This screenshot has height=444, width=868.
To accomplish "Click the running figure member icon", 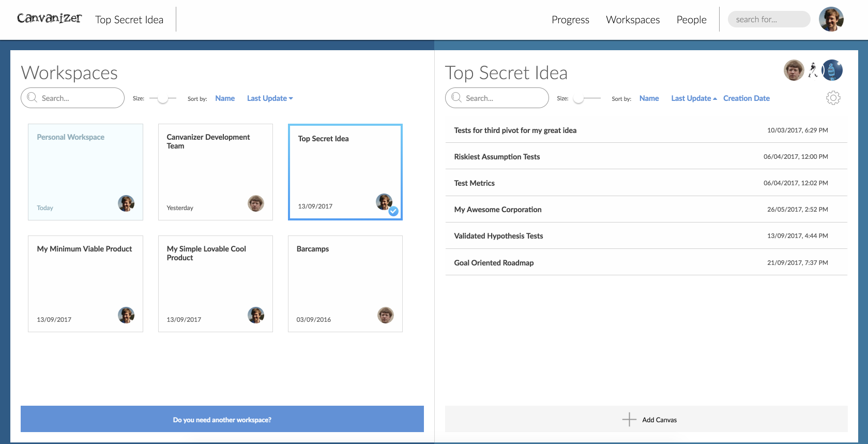I will (813, 70).
